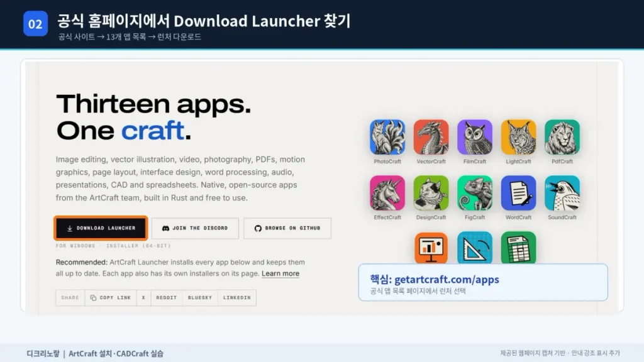Click the 'Thirteen apps.' headline
The width and height of the screenshot is (644, 362).
click(x=153, y=104)
